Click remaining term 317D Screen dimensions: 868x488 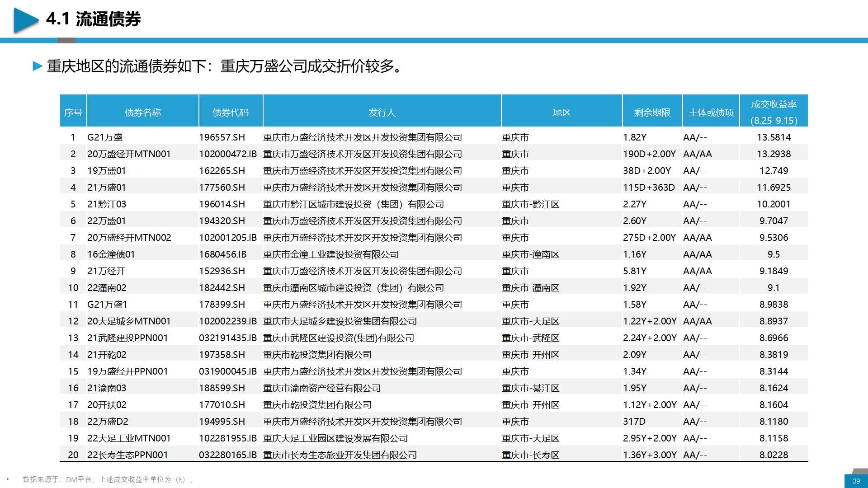(x=634, y=422)
